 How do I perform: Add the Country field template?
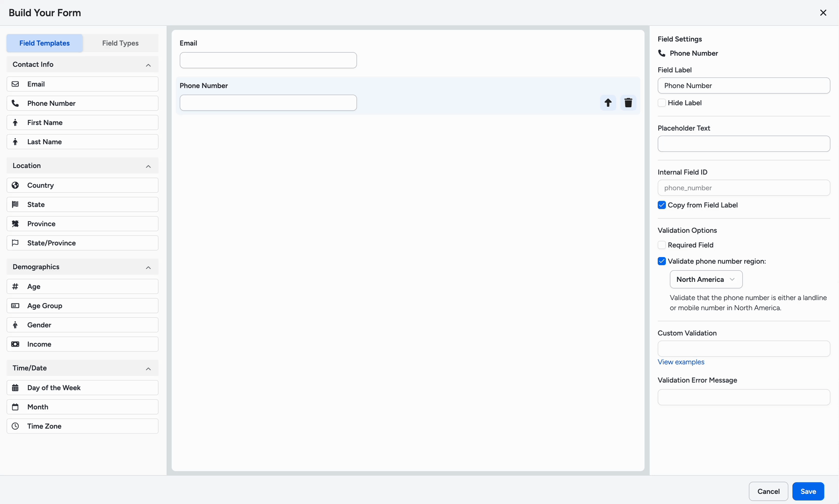[83, 185]
